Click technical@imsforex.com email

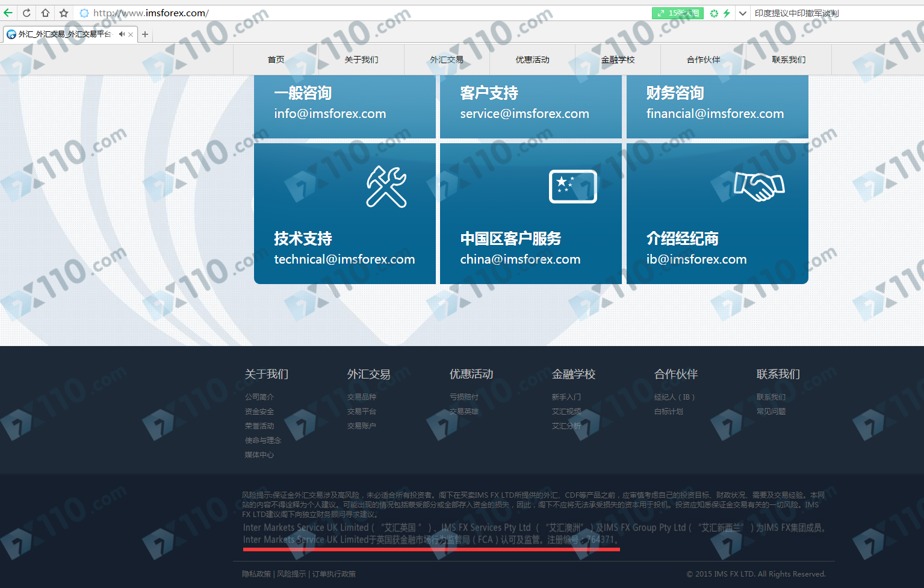pyautogui.click(x=344, y=259)
